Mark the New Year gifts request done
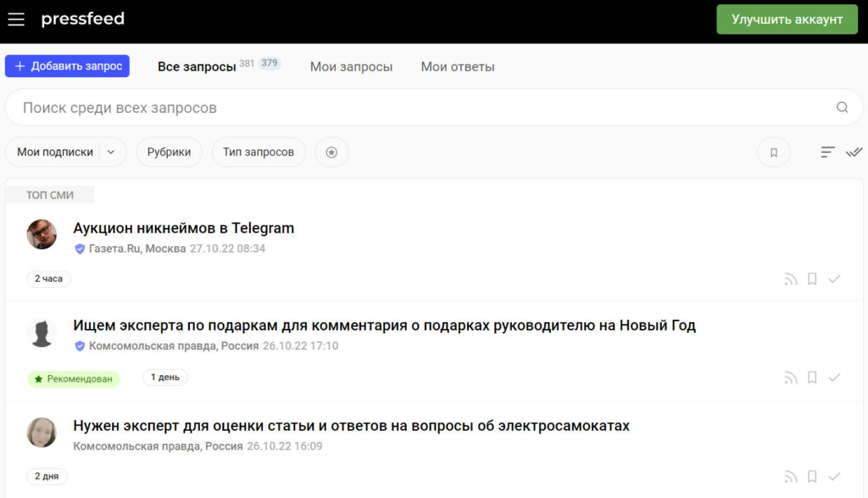 pos(834,378)
